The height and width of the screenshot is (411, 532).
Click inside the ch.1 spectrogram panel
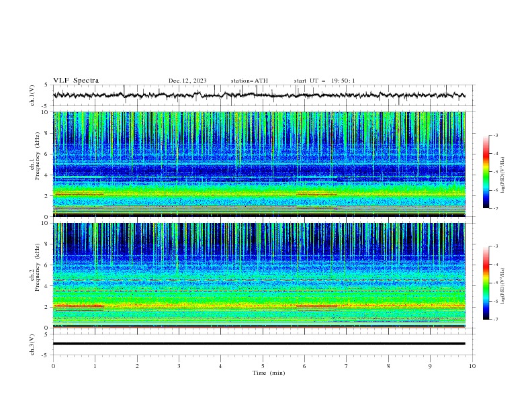point(259,164)
